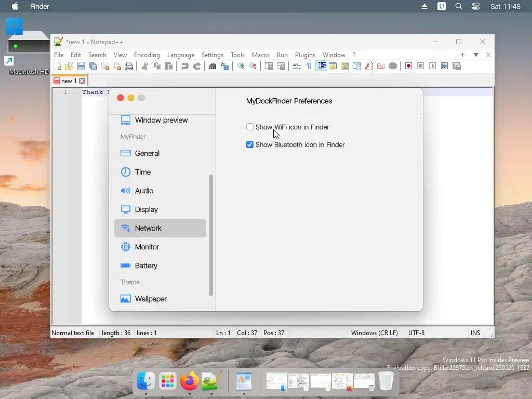Open the Search menu in Notepad++

point(97,55)
